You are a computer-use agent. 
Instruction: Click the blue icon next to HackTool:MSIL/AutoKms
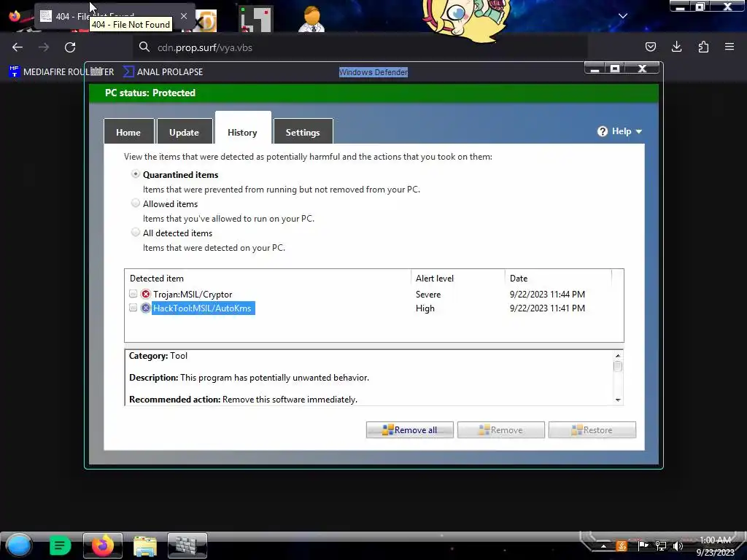146,308
